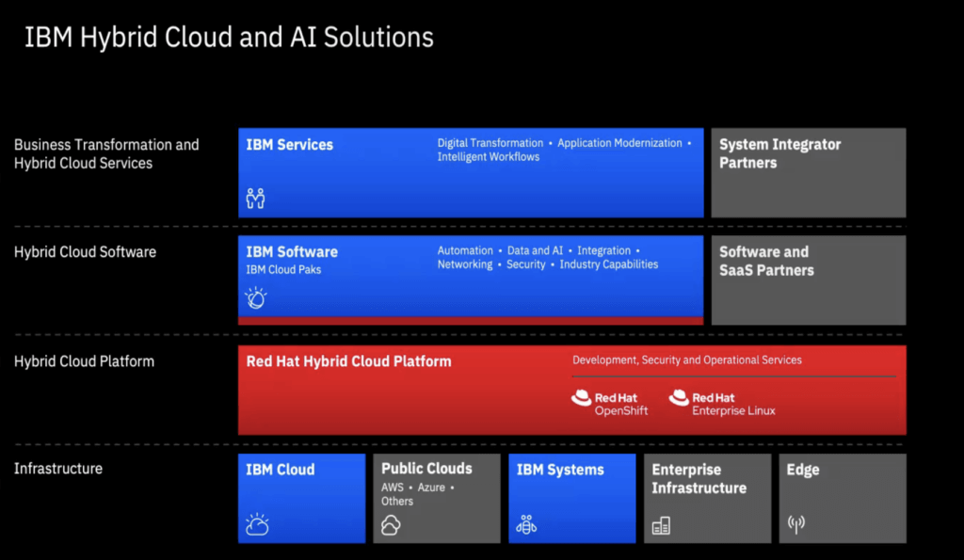This screenshot has height=560, width=964.
Task: Click the Others label in Public Clouds
Action: (x=397, y=501)
